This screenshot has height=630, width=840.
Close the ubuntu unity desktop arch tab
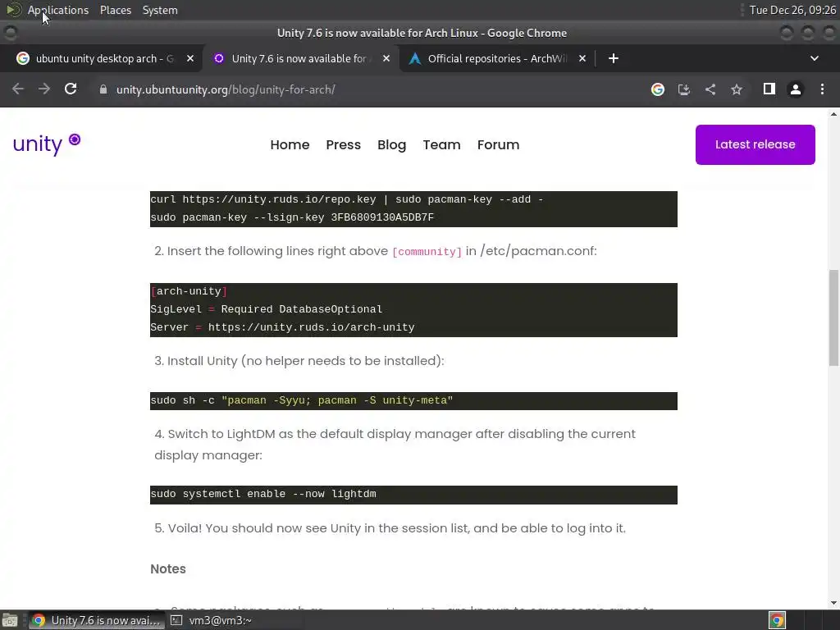coord(190,58)
